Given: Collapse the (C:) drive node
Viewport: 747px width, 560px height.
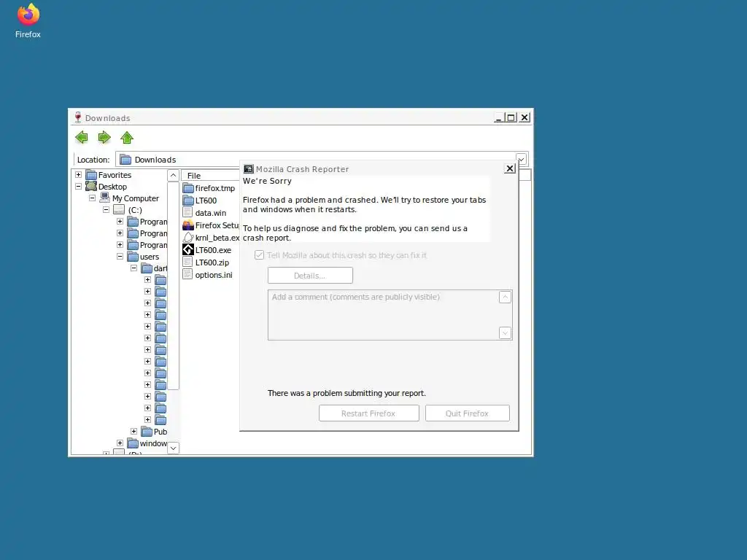Looking at the screenshot, I should pyautogui.click(x=107, y=210).
